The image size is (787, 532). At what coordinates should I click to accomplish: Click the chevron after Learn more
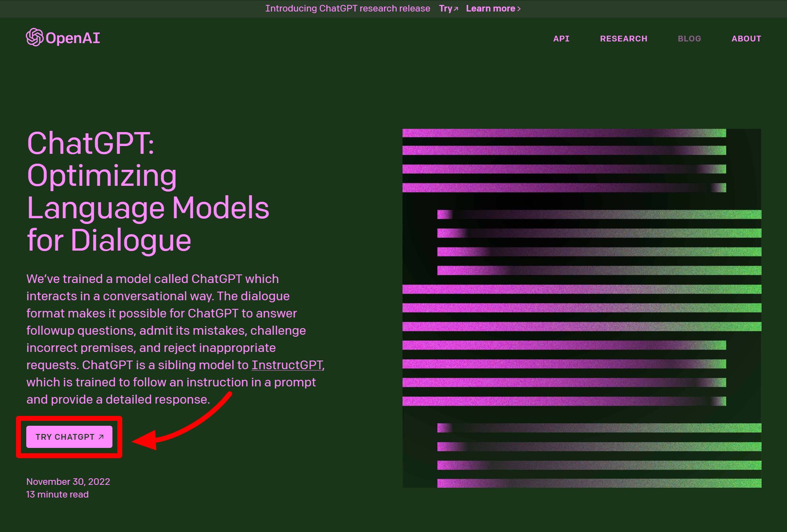tap(519, 9)
